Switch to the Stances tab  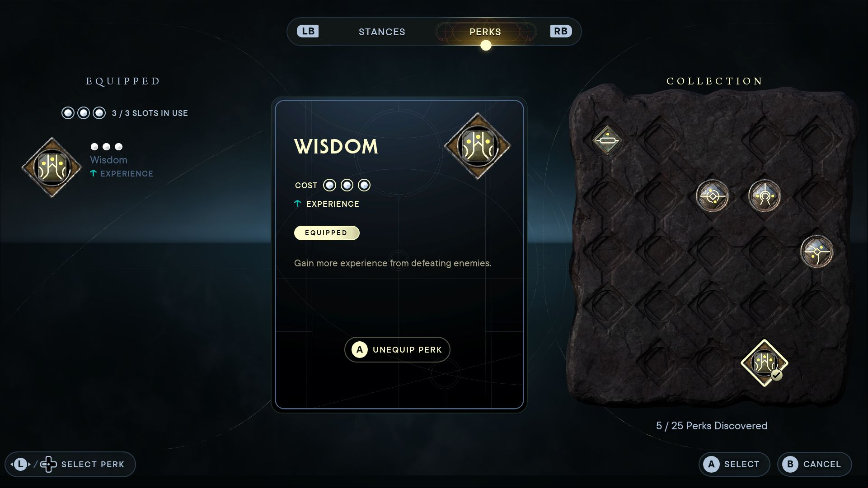coord(382,32)
